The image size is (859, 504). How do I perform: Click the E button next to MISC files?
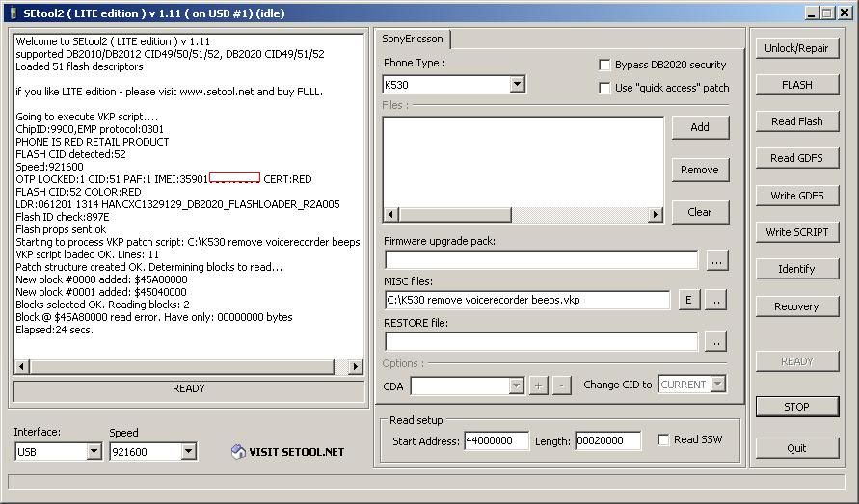pos(688,300)
